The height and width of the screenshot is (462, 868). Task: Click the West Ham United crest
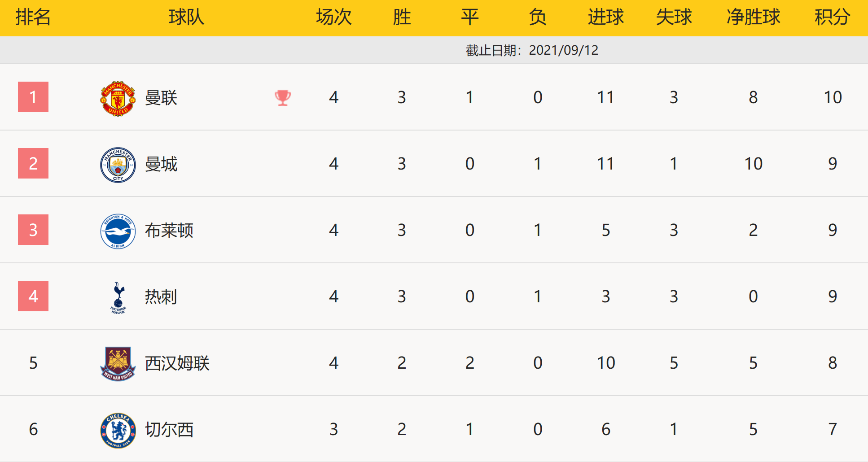[118, 364]
